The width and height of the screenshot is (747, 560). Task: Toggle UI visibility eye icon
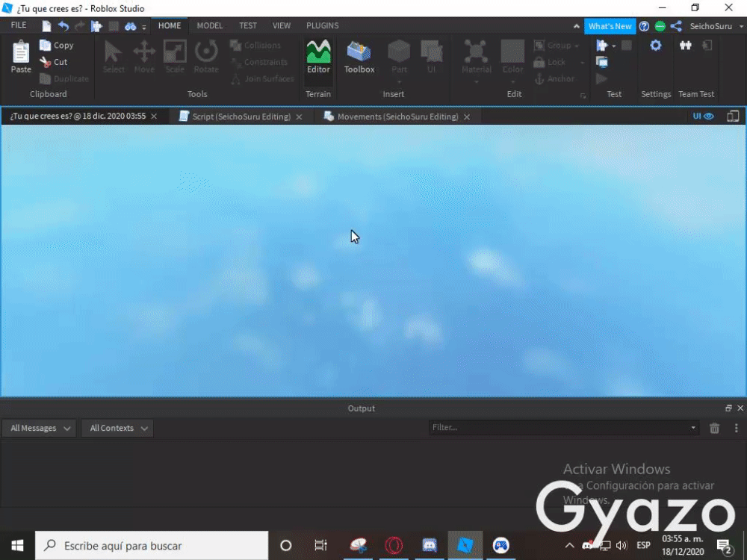click(x=703, y=116)
